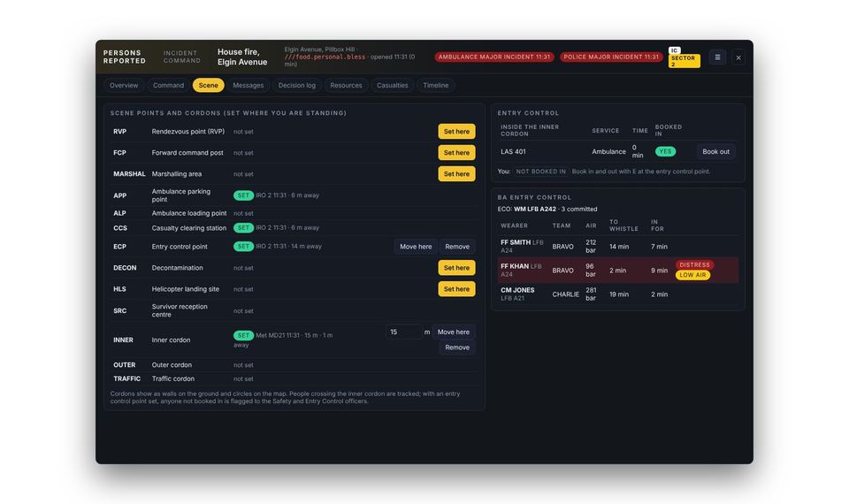Click the Police Major Incident badge
The width and height of the screenshot is (849, 504).
pyautogui.click(x=611, y=57)
